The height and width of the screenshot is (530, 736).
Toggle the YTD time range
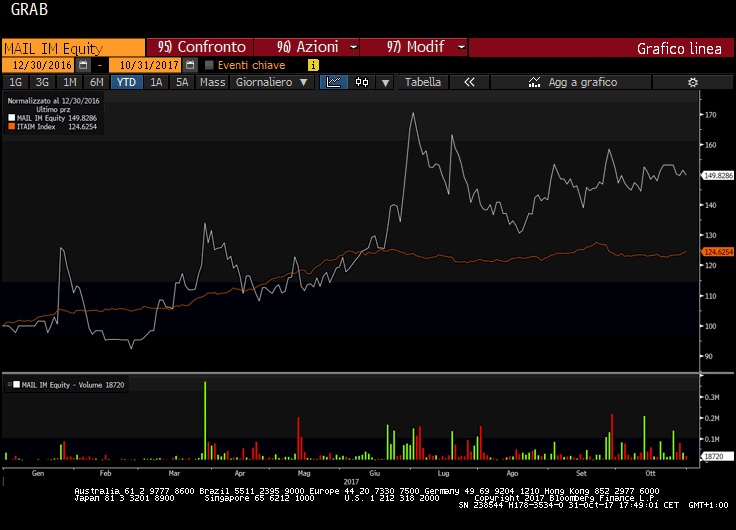point(126,82)
